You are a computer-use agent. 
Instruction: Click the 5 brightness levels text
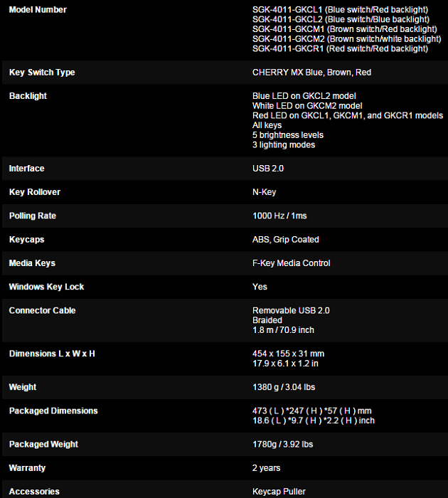[x=288, y=135]
